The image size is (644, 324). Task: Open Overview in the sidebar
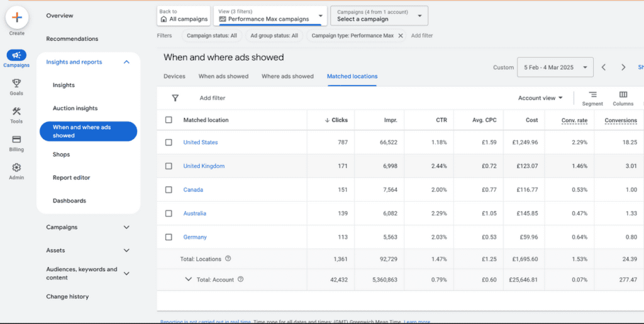pos(60,16)
